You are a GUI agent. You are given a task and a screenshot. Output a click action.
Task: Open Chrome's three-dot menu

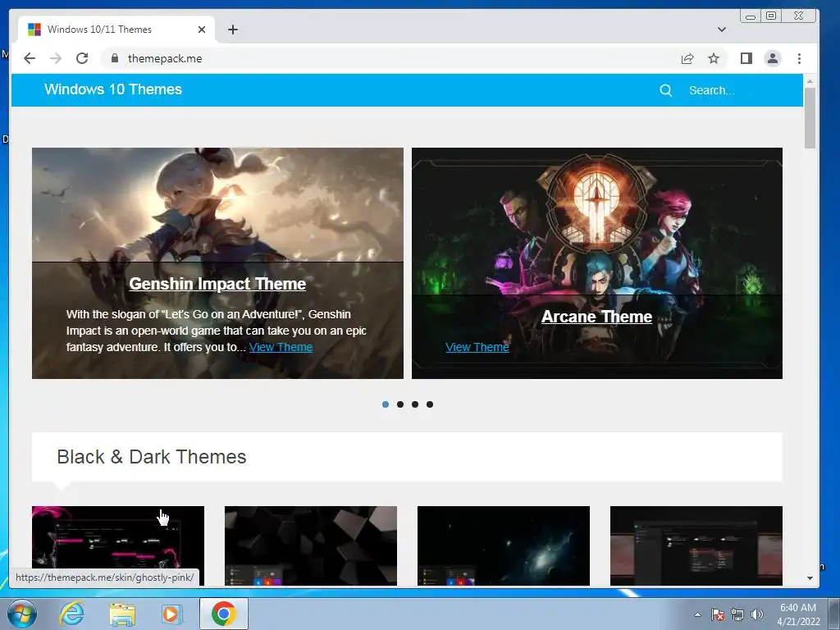pos(799,58)
